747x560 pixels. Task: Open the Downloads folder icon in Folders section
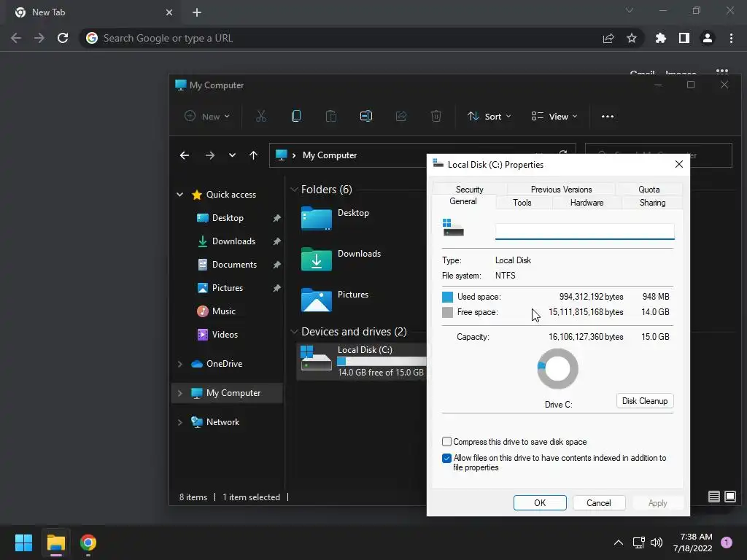pyautogui.click(x=317, y=260)
